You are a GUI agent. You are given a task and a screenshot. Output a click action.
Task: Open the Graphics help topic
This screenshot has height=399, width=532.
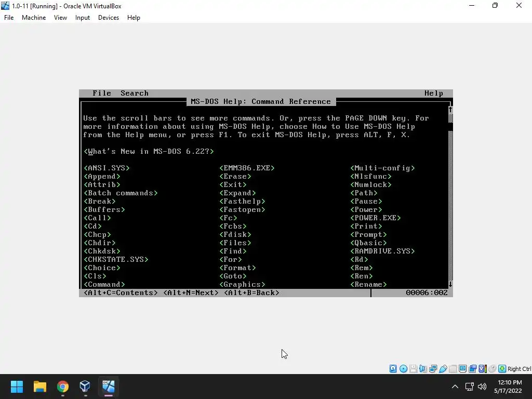point(242,284)
